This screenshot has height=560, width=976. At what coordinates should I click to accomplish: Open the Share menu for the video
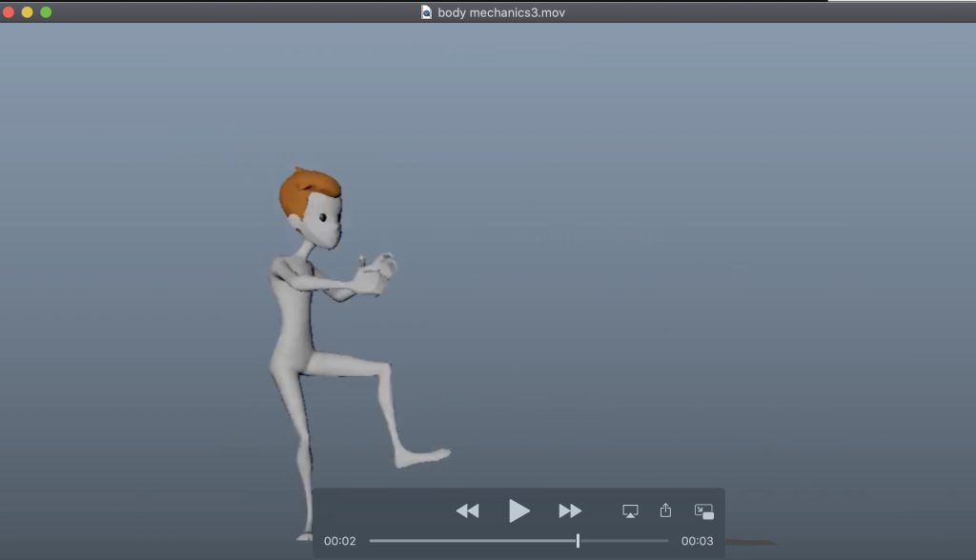(665, 510)
